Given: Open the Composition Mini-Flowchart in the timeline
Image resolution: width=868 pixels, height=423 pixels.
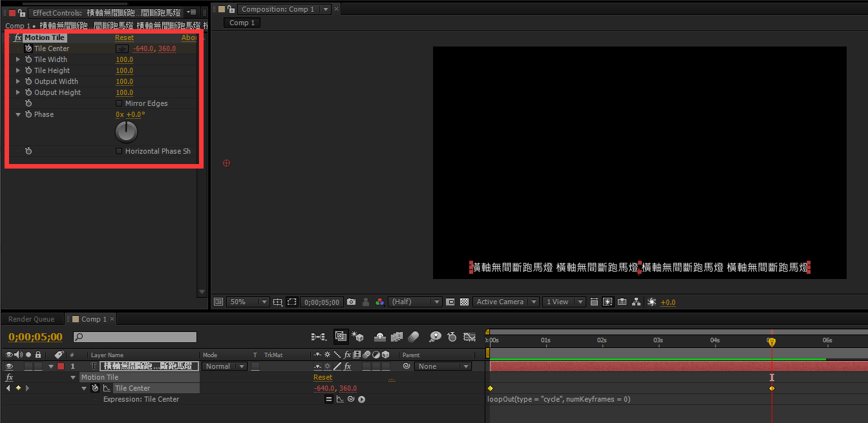Looking at the screenshot, I should [x=318, y=336].
